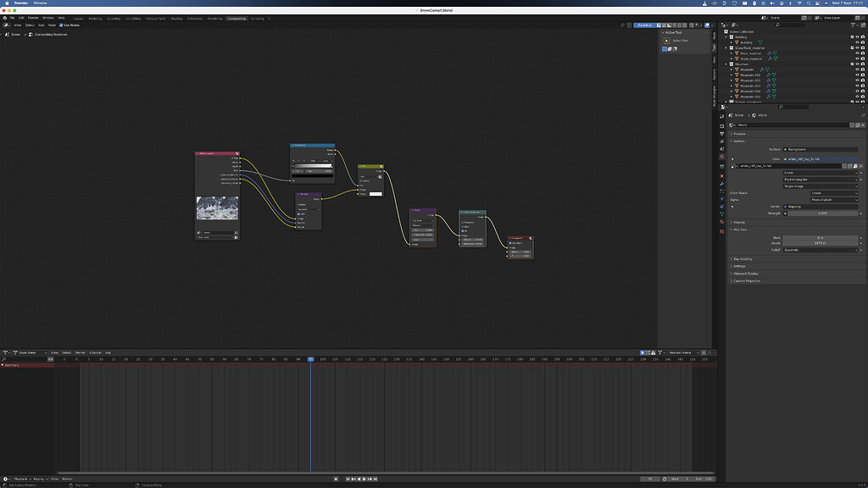
Task: Click modifier wrench icon of Rock_material
Action: click(770, 53)
